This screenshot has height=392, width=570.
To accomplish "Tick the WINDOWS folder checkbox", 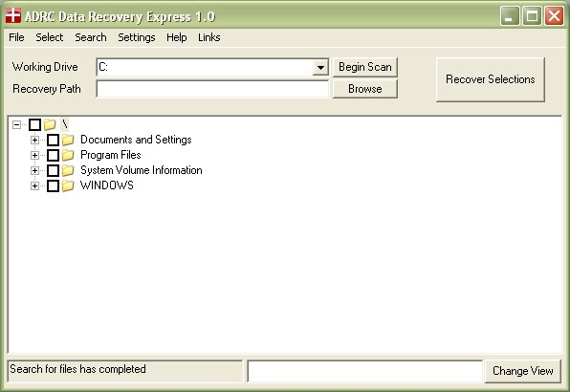I will click(53, 185).
